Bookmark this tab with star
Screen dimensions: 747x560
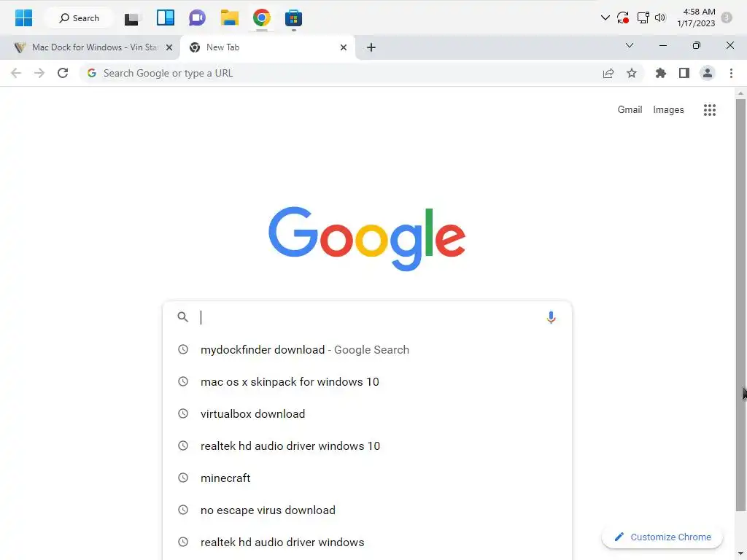click(631, 74)
